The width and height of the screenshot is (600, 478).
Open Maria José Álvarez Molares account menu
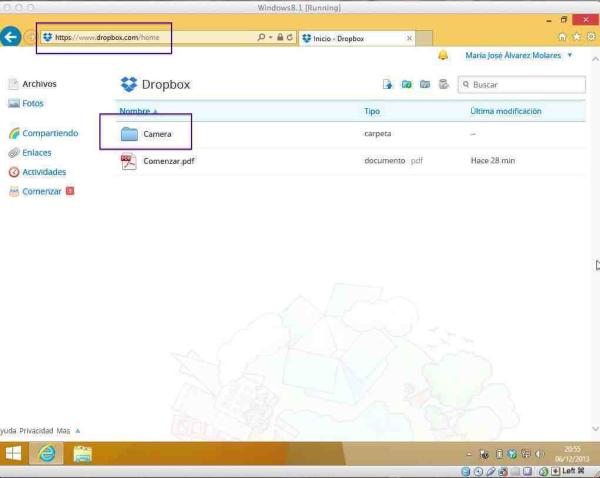tap(518, 55)
